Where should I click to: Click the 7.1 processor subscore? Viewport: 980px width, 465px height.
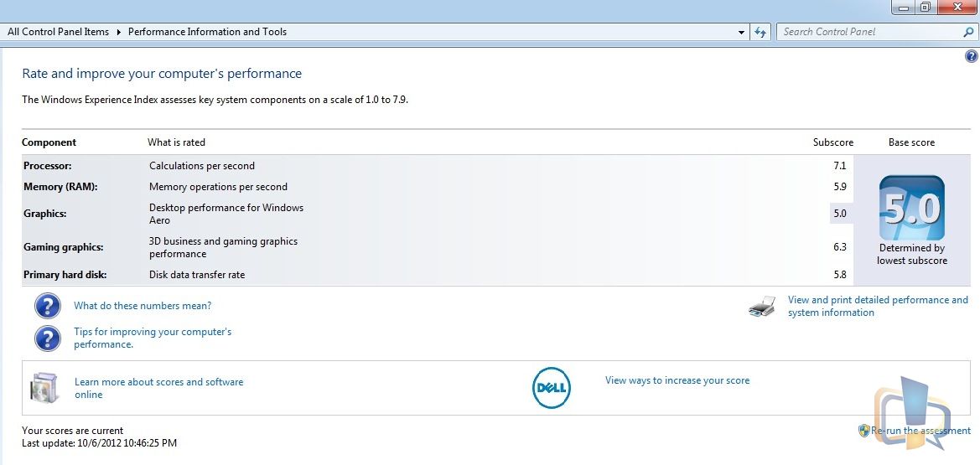[839, 166]
